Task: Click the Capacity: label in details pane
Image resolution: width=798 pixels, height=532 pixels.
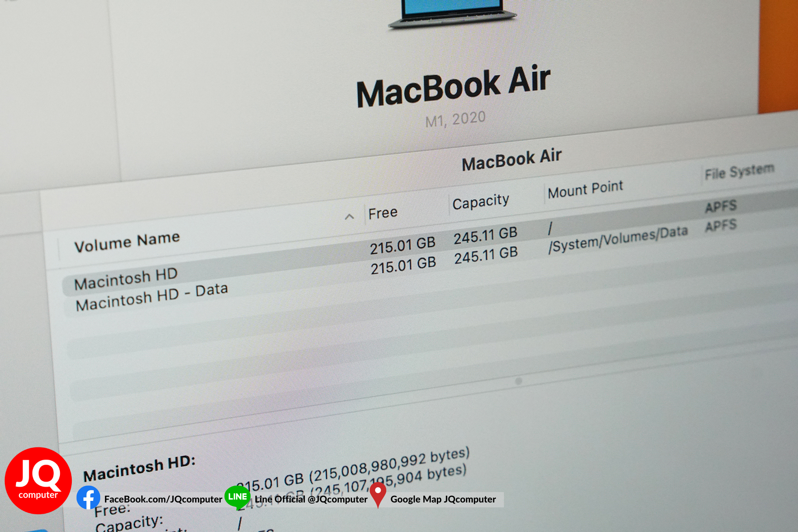Action: pos(129,523)
